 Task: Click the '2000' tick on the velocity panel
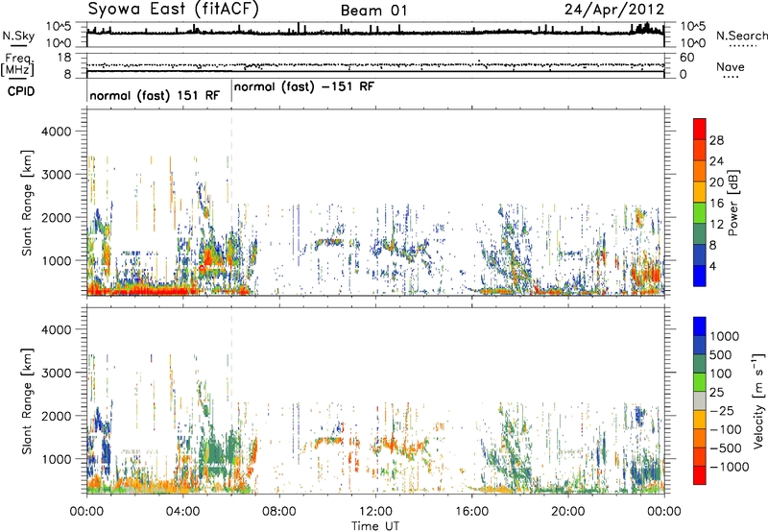pos(56,416)
